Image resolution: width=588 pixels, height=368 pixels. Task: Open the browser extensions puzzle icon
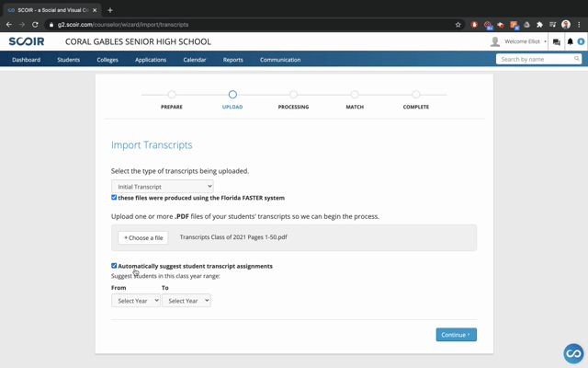pos(539,25)
